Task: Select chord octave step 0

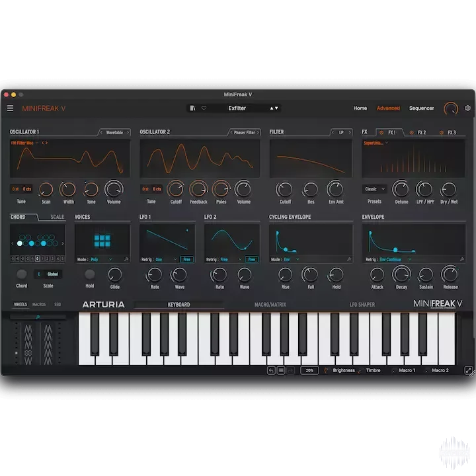Action: (37, 258)
